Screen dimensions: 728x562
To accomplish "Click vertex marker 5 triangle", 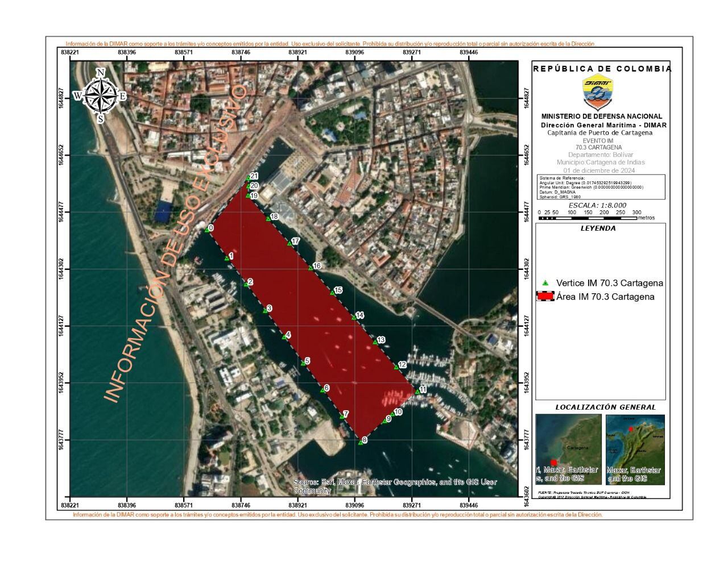I will pos(303,363).
